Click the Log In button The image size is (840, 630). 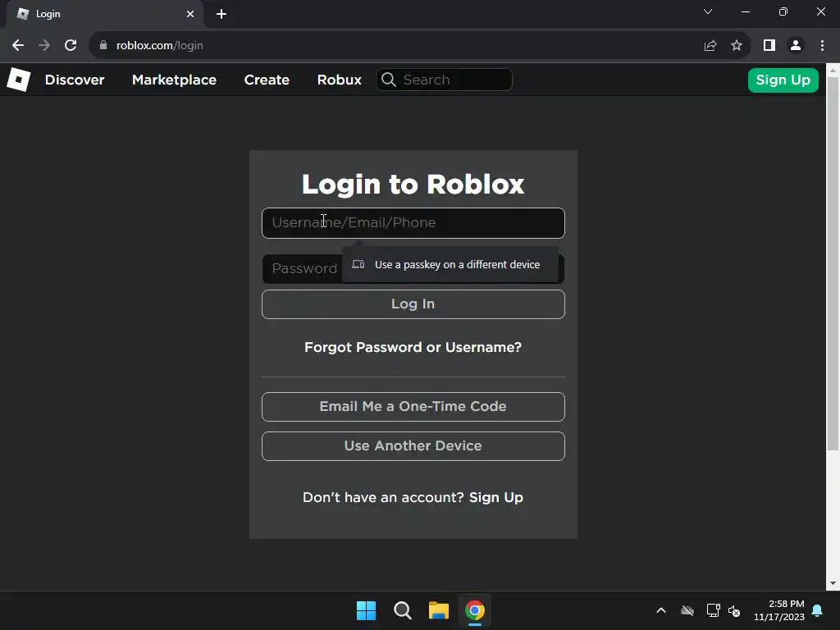tap(413, 304)
